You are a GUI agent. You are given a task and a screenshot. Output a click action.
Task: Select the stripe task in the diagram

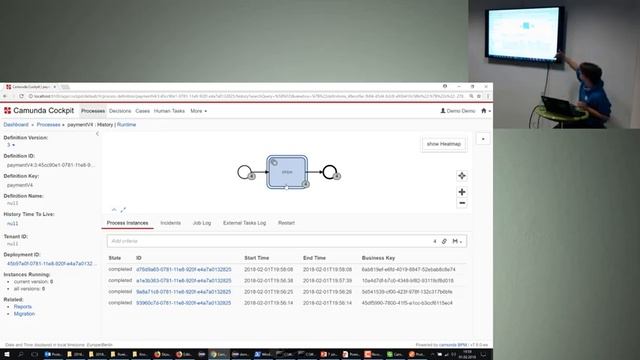point(287,172)
